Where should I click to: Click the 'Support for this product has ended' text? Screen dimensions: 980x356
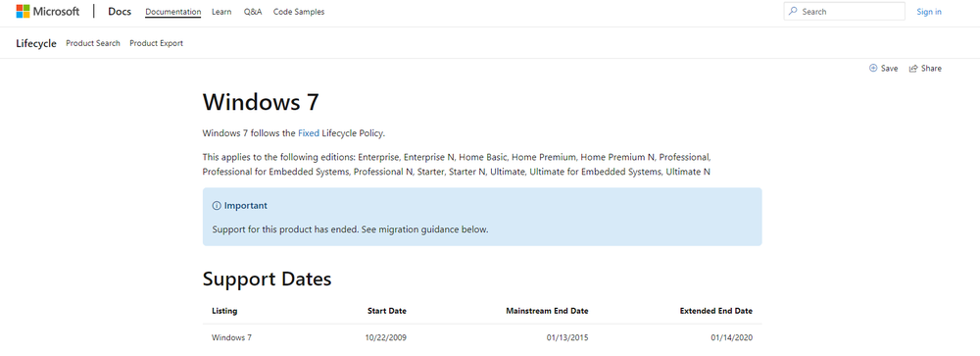pos(350,229)
